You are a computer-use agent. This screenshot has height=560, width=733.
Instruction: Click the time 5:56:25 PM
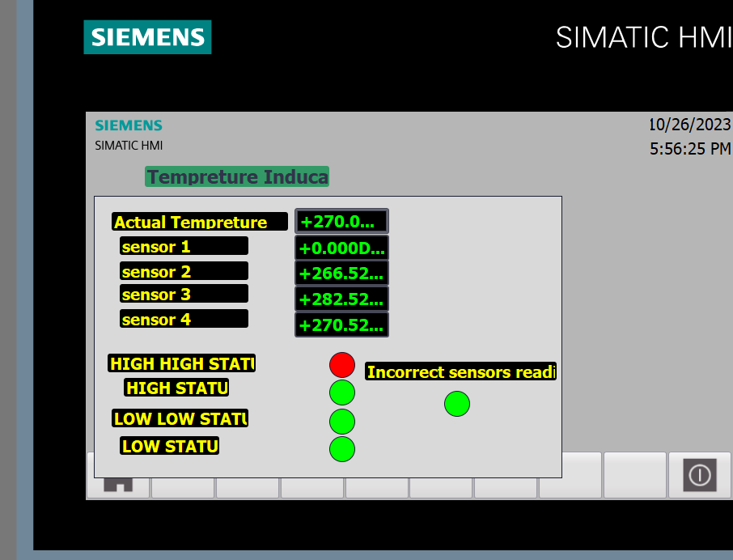tap(690, 149)
